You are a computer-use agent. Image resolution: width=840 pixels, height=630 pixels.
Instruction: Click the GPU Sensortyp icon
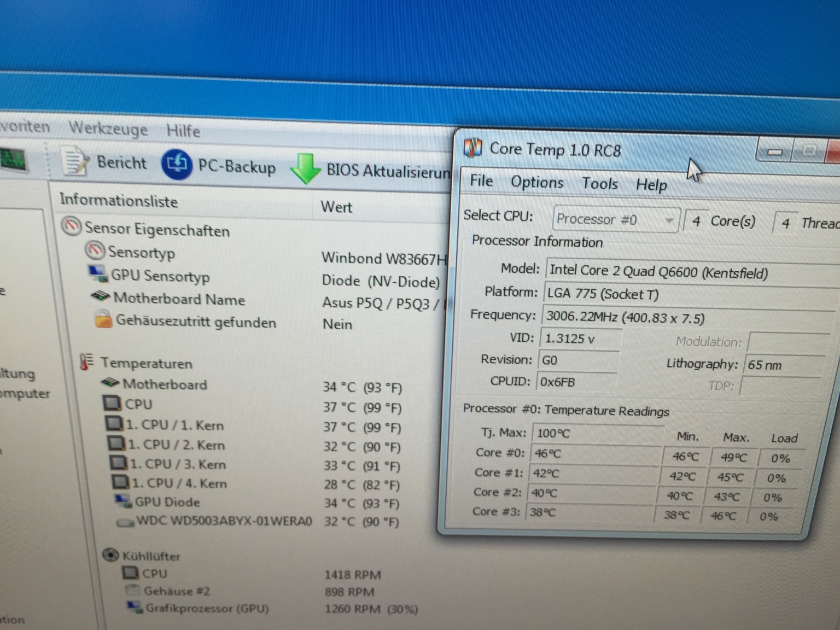coord(98,273)
